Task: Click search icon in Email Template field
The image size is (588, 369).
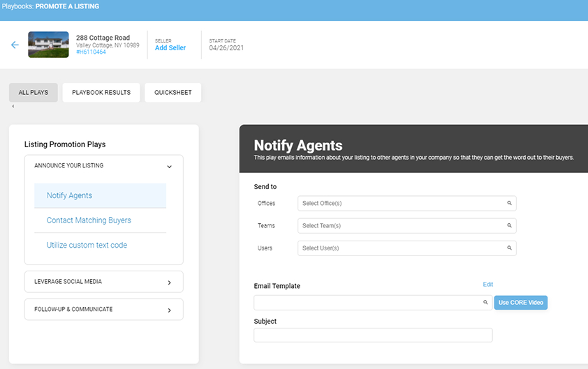Action: [x=485, y=303]
